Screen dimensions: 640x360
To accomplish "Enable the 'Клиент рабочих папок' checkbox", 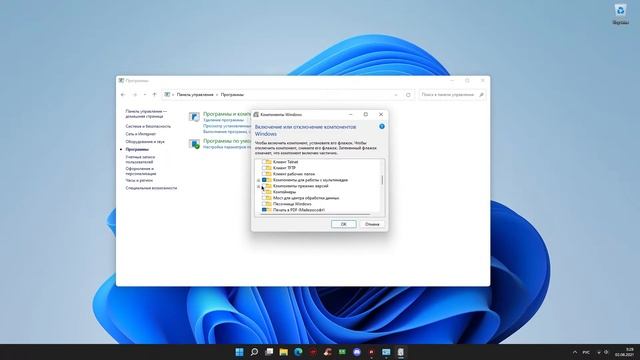I will 264,174.
